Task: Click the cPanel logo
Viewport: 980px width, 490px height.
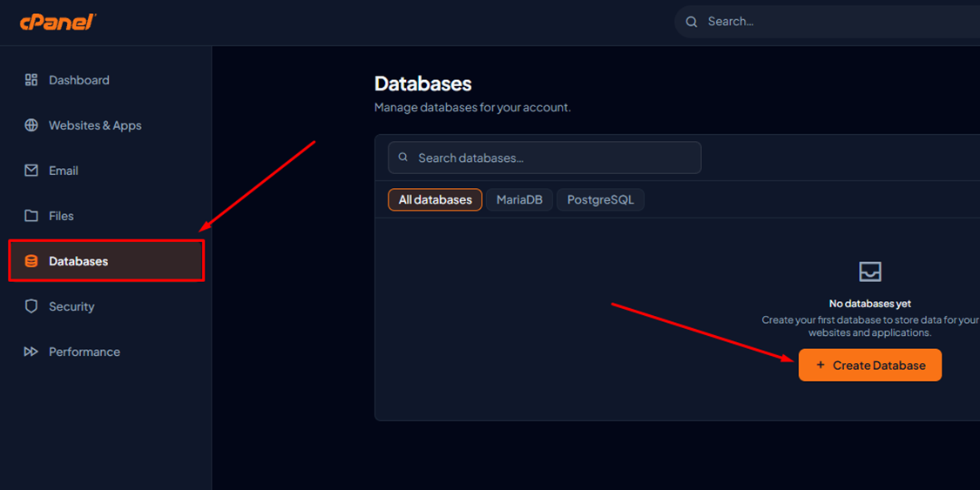Action: (x=57, y=22)
